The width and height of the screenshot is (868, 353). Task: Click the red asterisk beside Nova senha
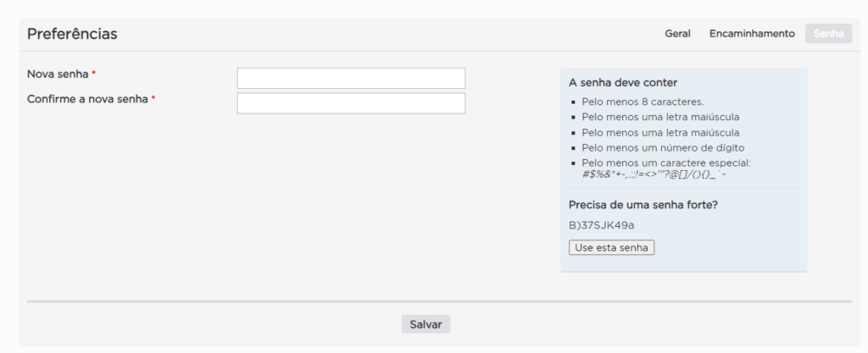(x=94, y=74)
